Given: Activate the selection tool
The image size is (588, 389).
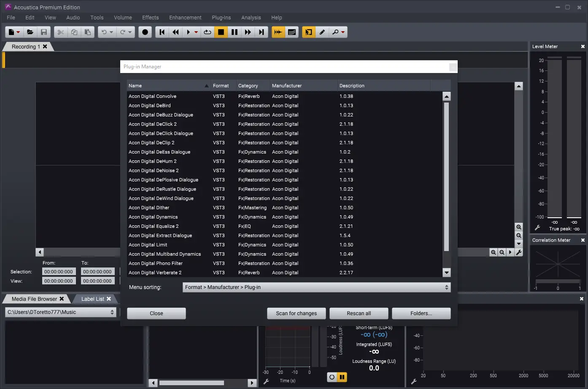Looking at the screenshot, I should pyautogui.click(x=309, y=32).
